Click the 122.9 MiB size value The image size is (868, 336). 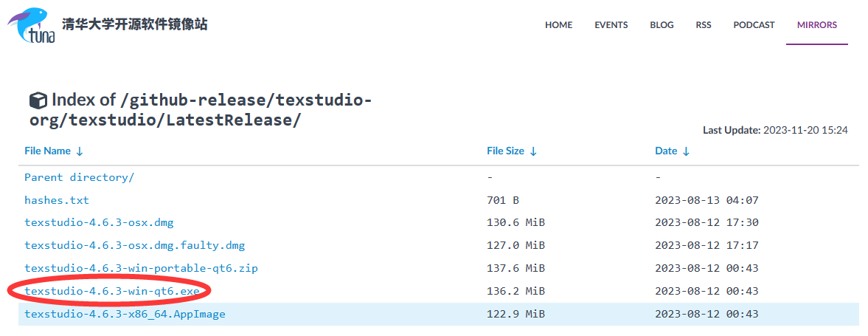(515, 315)
